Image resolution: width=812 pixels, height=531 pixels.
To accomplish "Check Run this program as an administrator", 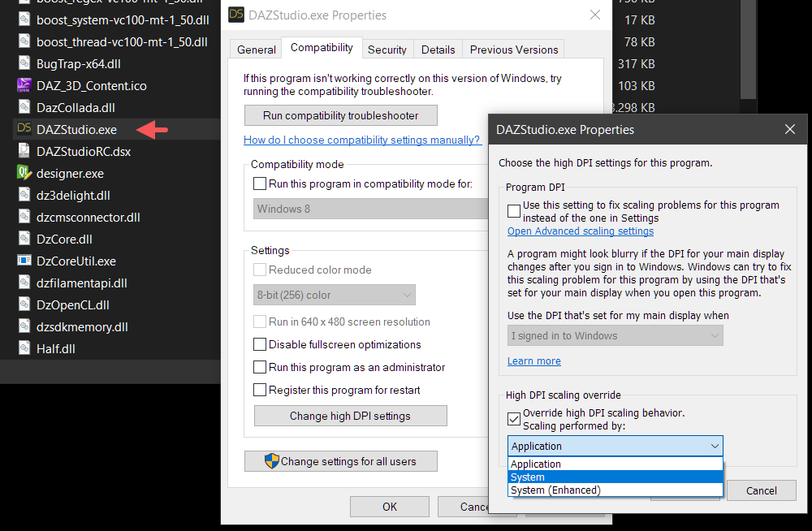I will tap(260, 367).
